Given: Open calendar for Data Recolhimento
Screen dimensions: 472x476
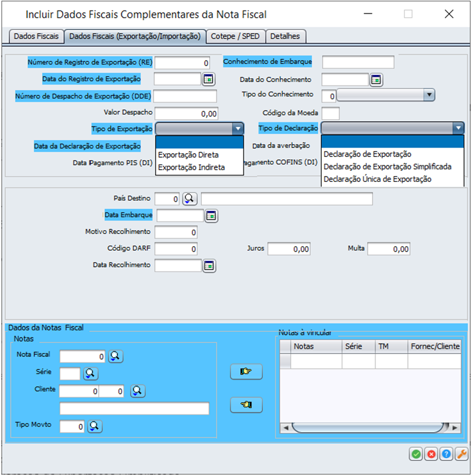Looking at the screenshot, I should 209,266.
